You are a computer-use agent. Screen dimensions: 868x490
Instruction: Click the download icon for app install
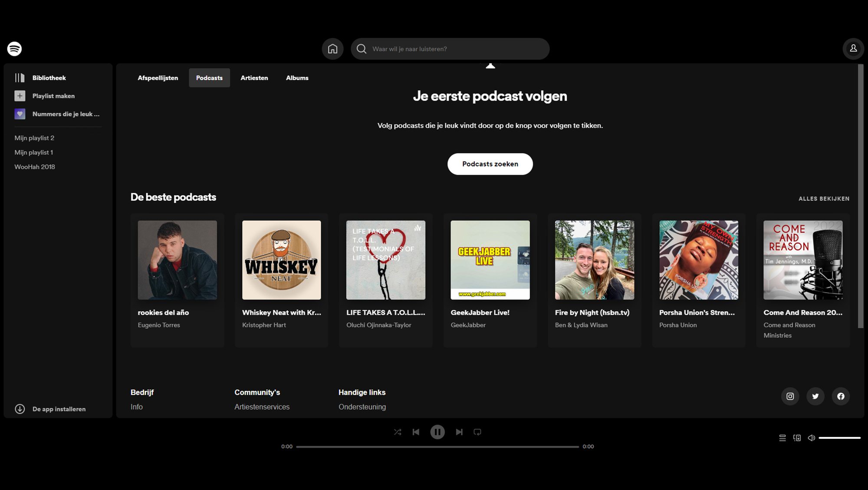pos(20,409)
